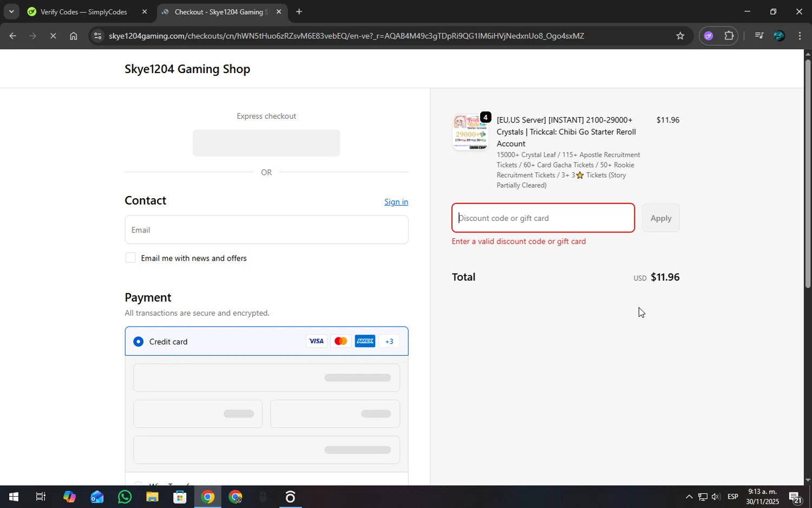Open Microsoft Store from taskbar
The width and height of the screenshot is (812, 508).
180,497
